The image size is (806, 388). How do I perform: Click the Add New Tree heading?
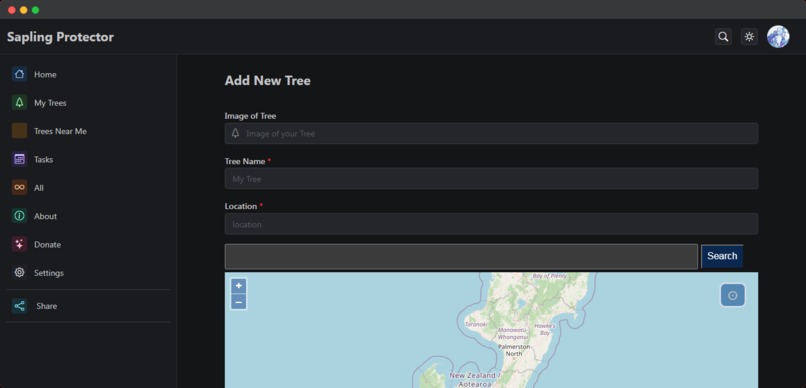click(x=267, y=81)
